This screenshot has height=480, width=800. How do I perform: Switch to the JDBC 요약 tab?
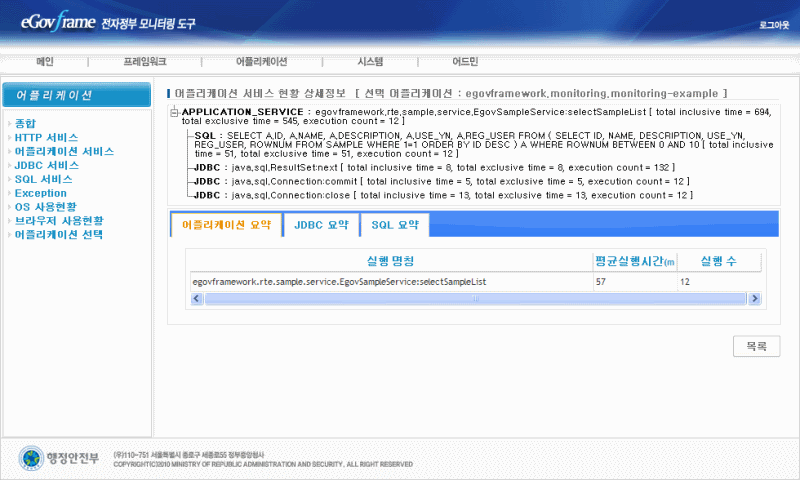(x=322, y=225)
